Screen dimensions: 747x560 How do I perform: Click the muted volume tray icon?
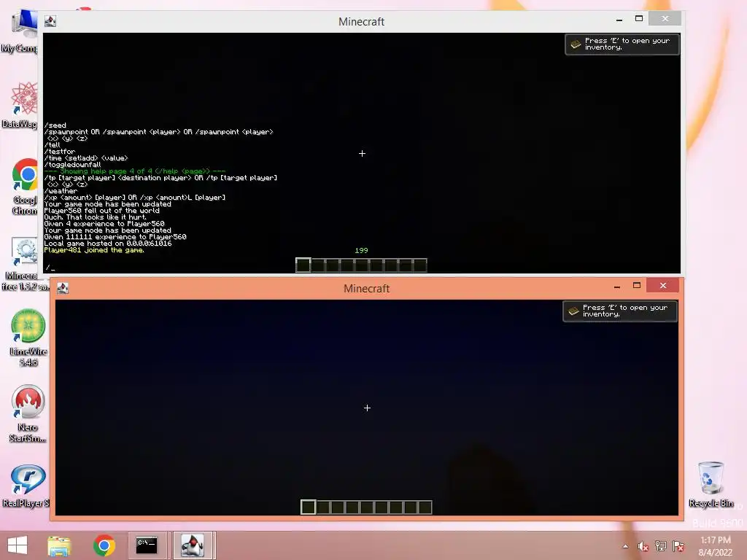[x=643, y=546]
